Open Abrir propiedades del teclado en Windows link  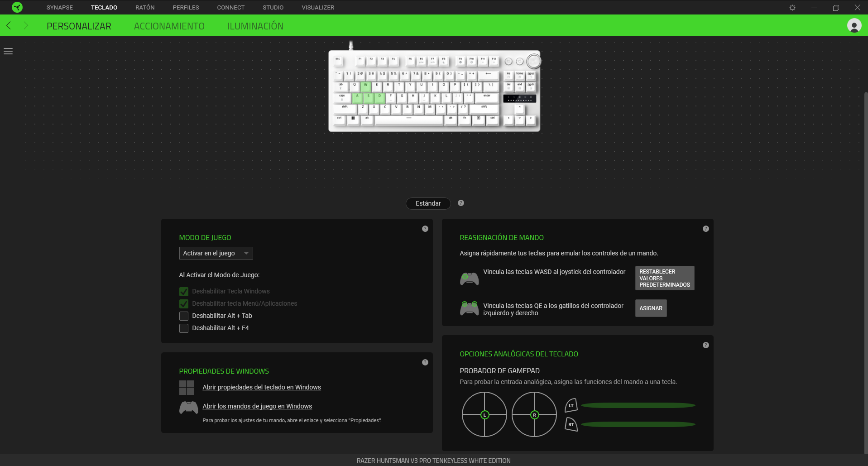click(262, 387)
